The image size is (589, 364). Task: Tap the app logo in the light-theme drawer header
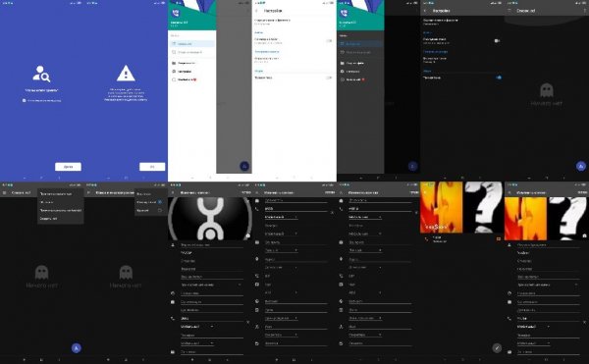click(176, 13)
